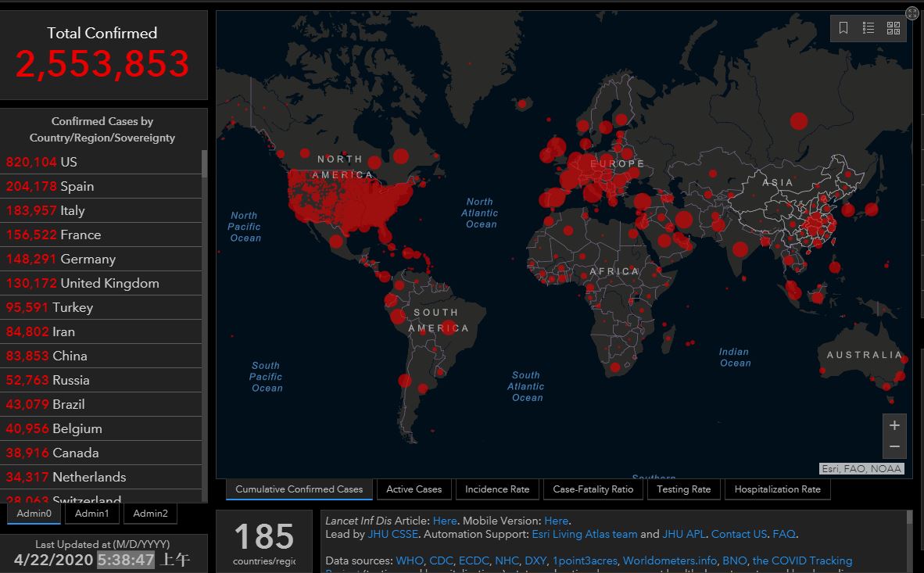This screenshot has width=924, height=573.
Task: Select the China row with 83,853 cases
Action: tap(101, 356)
